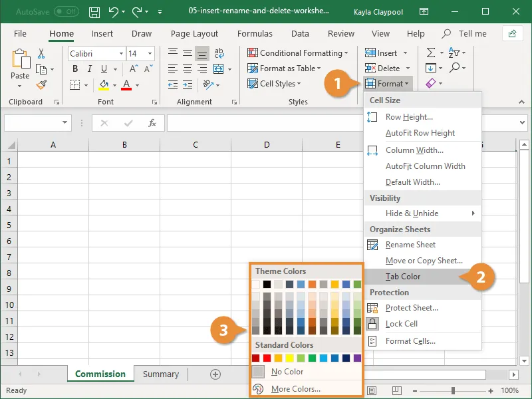
Task: Pick the standard red tab color swatch
Action: (x=267, y=358)
